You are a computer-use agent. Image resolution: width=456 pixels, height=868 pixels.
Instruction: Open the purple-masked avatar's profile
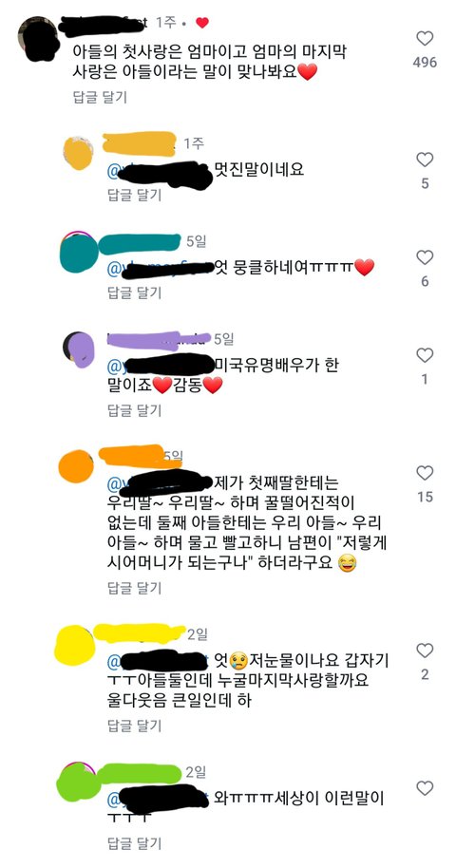(x=78, y=349)
